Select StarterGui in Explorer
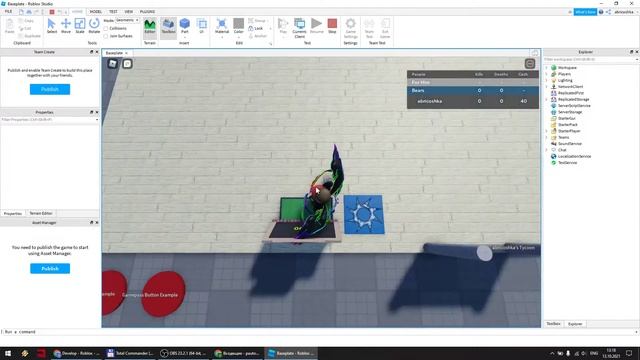Image resolution: width=640 pixels, height=360 pixels. pyautogui.click(x=566, y=118)
